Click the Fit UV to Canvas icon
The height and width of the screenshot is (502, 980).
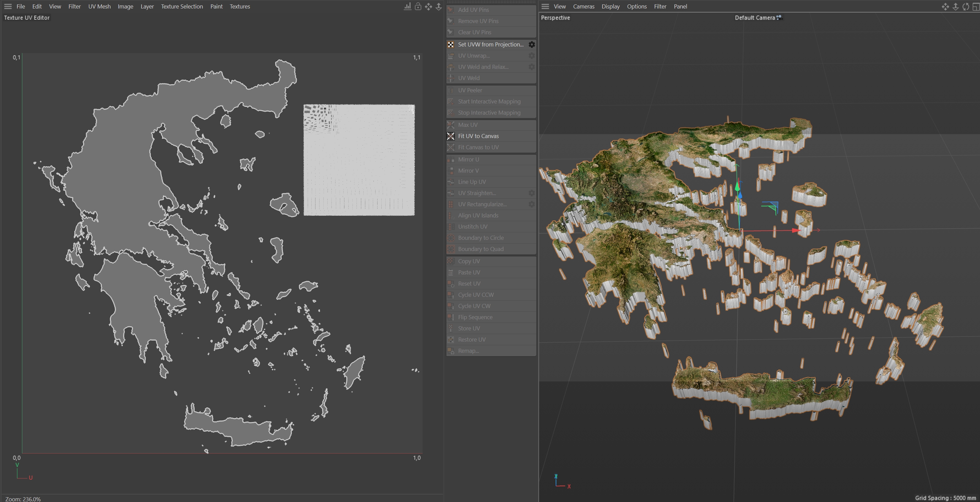(x=451, y=136)
